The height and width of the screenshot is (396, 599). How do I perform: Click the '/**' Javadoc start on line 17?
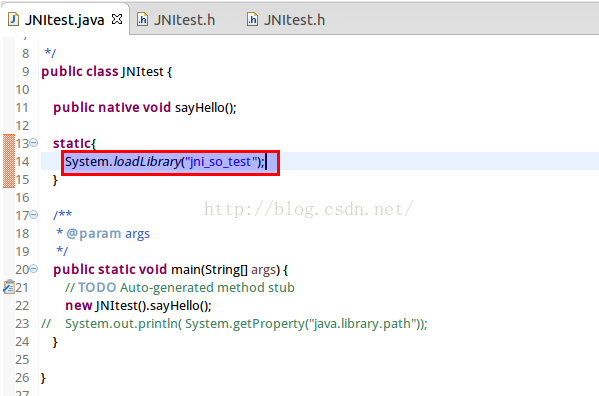pyautogui.click(x=63, y=215)
